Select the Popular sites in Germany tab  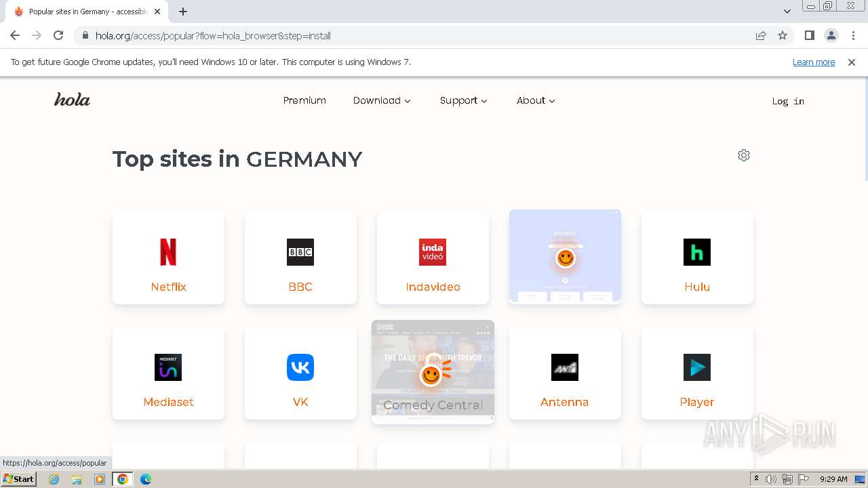[x=87, y=12]
